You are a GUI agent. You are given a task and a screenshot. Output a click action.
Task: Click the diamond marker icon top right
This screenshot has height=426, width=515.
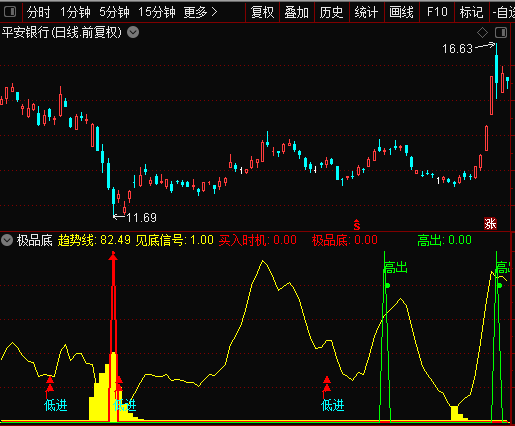click(482, 33)
